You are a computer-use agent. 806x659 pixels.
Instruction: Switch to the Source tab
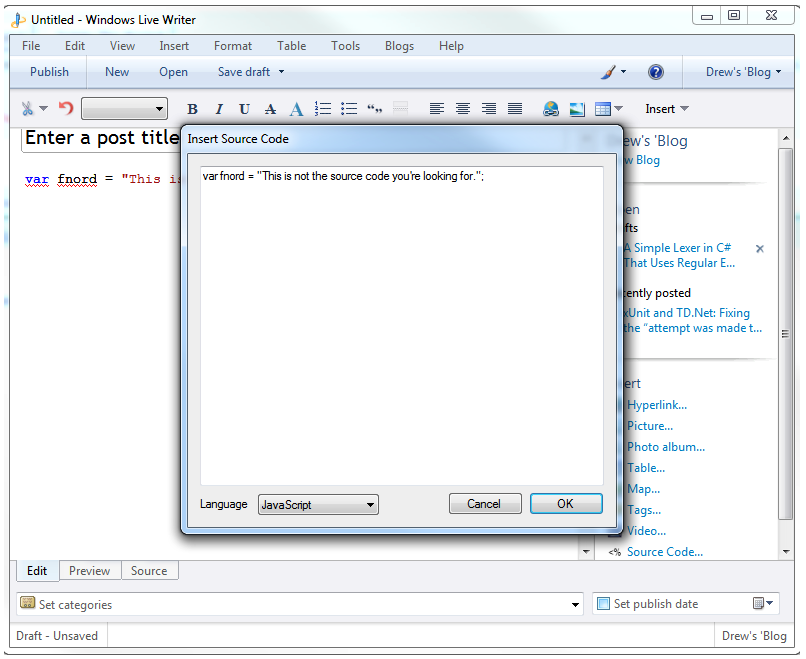pyautogui.click(x=149, y=571)
